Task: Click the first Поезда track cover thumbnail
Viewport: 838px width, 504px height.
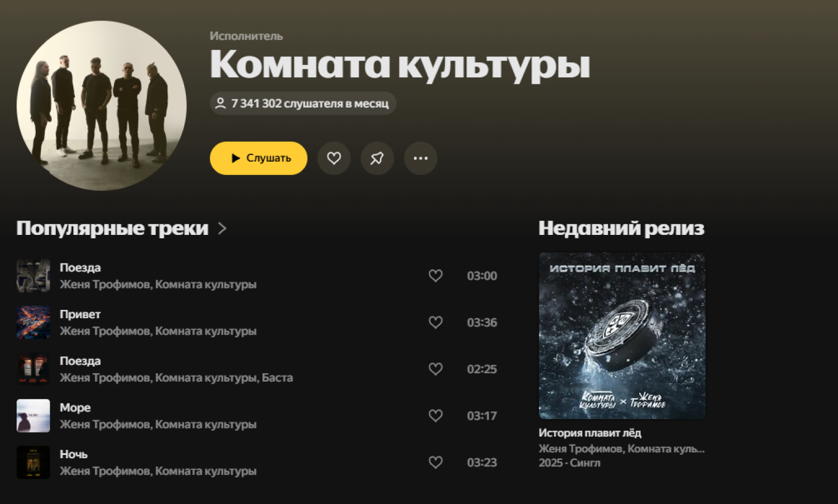Action: click(33, 276)
